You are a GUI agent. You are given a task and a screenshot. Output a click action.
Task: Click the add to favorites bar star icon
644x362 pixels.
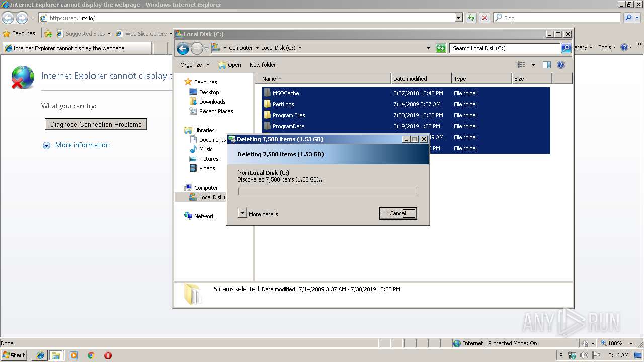(48, 34)
